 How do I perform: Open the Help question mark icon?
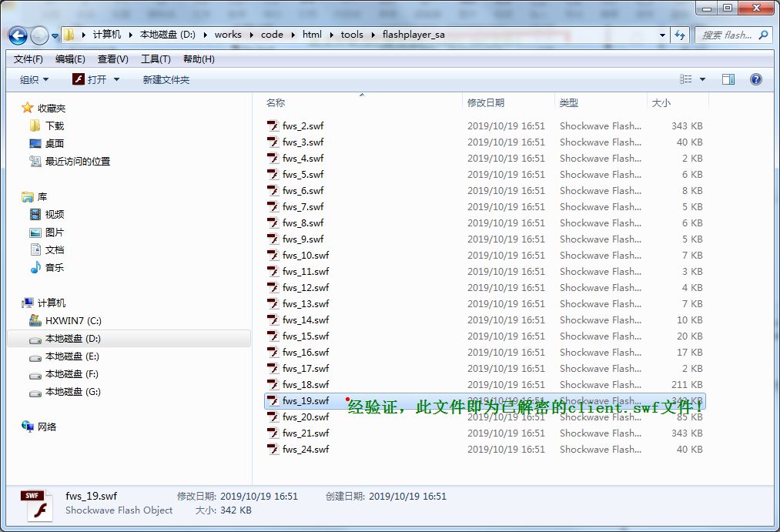755,79
